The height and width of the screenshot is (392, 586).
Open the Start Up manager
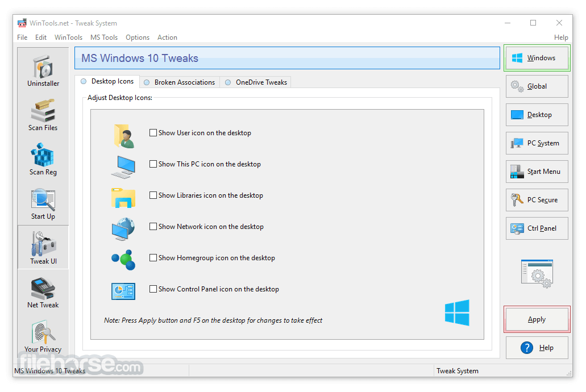point(43,203)
